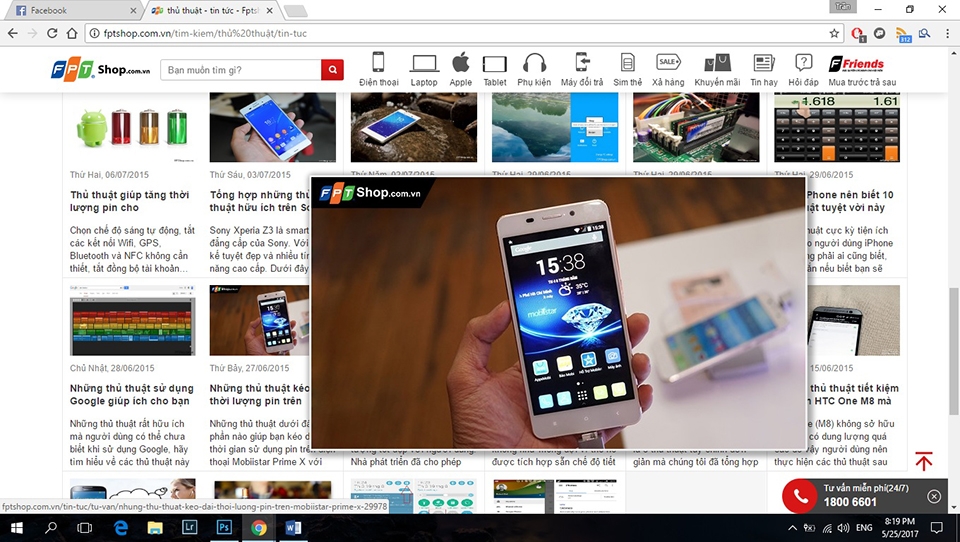Screen dimensions: 960x542
Task: Open Windows taskbar search
Action: click(51, 528)
